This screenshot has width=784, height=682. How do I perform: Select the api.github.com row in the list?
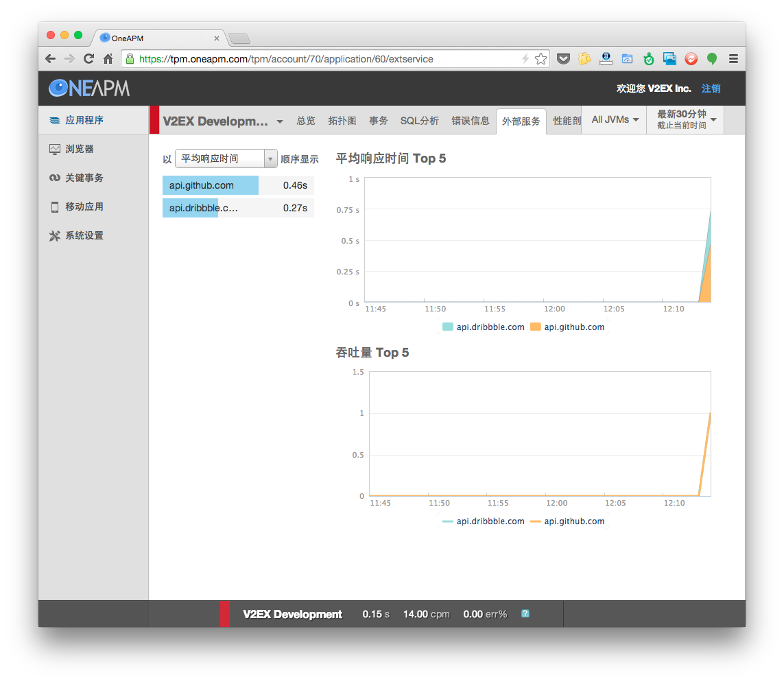tap(237, 185)
